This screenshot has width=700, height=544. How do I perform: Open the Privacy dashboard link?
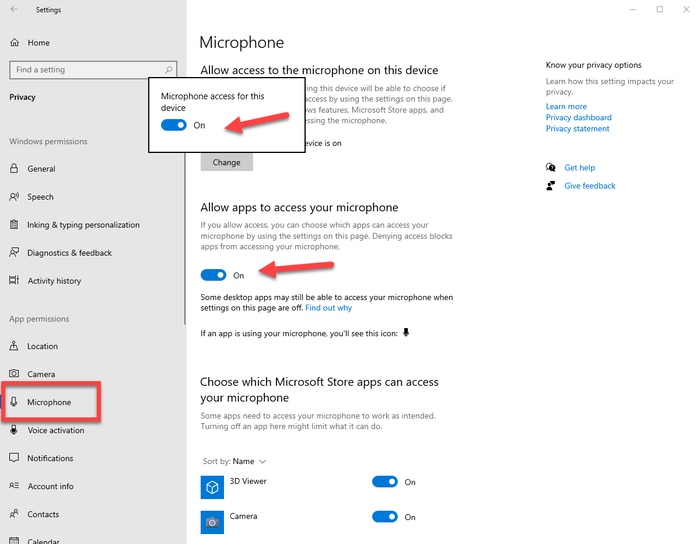[578, 118]
